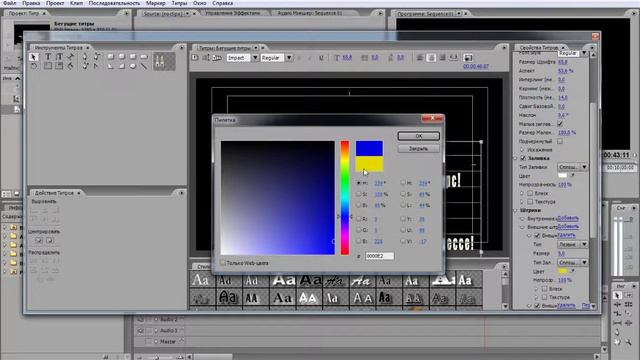Screen dimensions: 640x360
Task: Click the New Title Based on Current icon
Action: (x=195, y=58)
